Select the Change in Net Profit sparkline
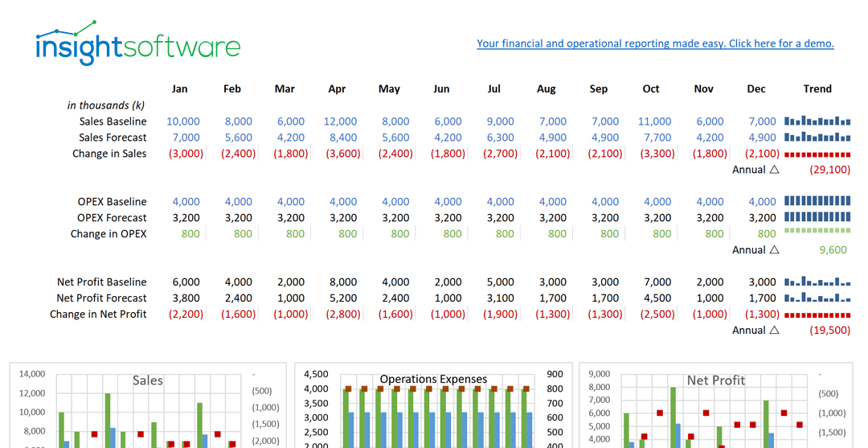Image resolution: width=868 pixels, height=448 pixels. (817, 315)
